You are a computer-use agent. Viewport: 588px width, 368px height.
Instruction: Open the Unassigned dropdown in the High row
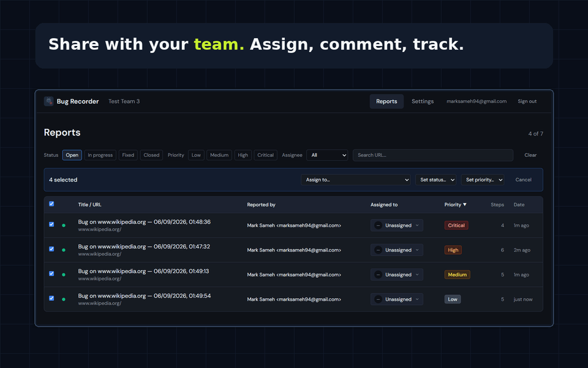(x=397, y=250)
